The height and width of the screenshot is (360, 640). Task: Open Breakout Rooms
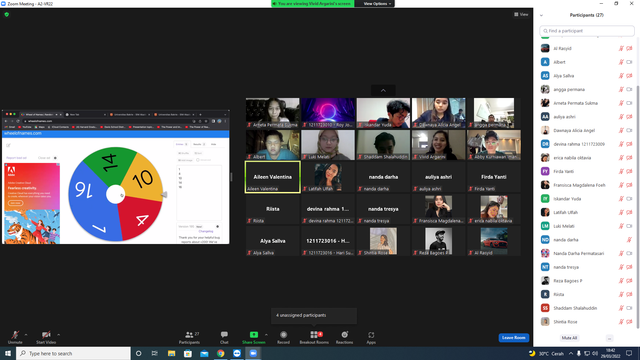[314, 337]
